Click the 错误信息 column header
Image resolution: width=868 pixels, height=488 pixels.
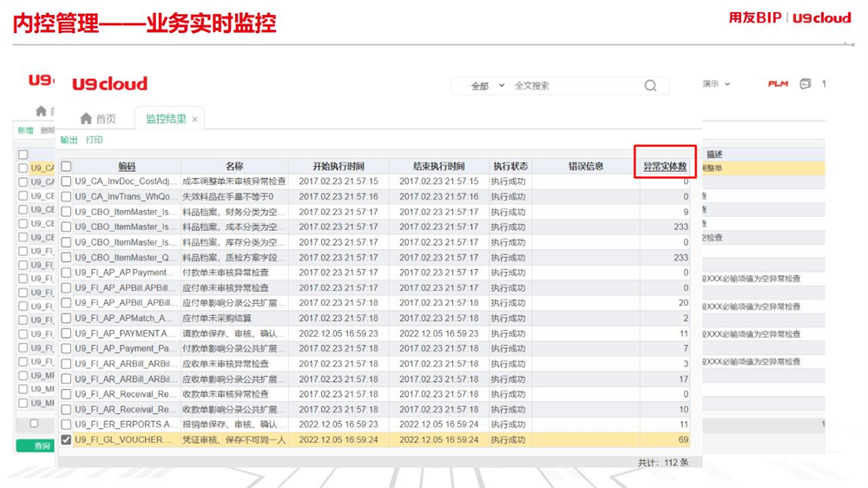pyautogui.click(x=586, y=166)
